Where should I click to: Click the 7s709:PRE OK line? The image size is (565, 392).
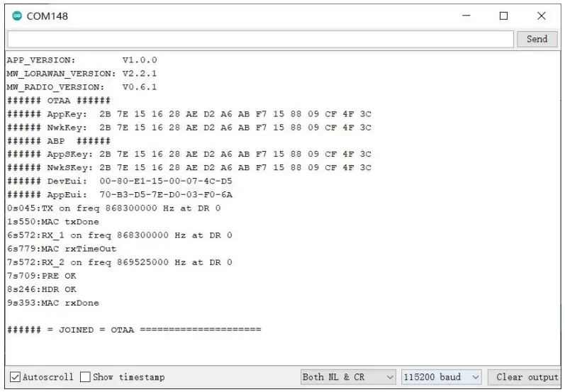point(41,276)
